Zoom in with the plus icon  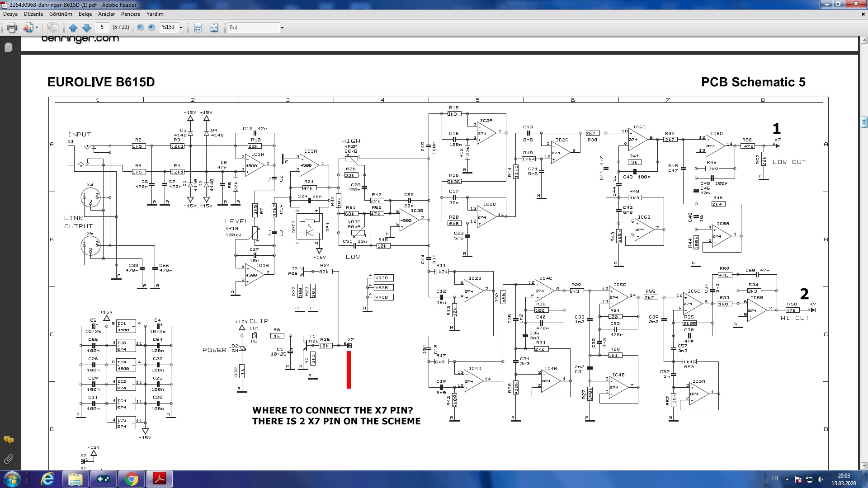point(151,27)
